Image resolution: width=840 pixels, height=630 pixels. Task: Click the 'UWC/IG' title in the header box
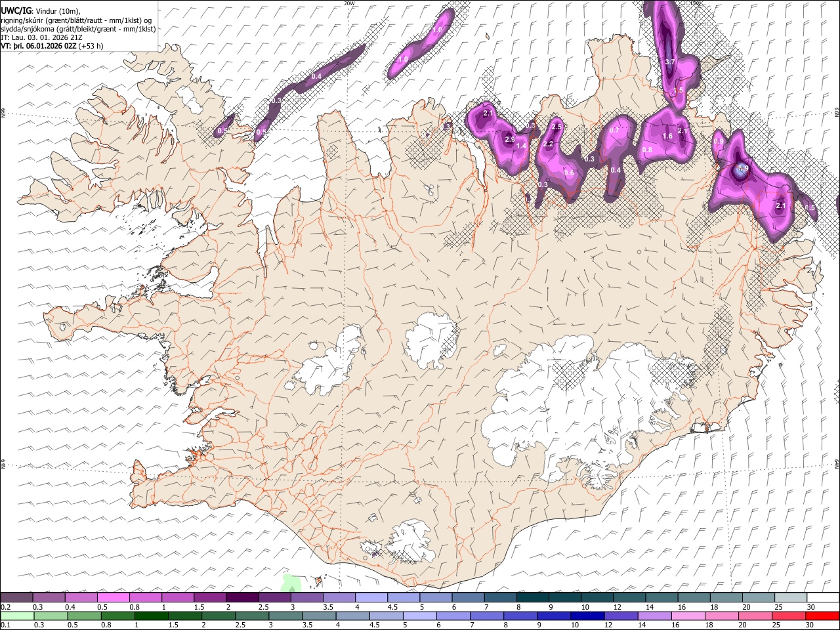[x=16, y=11]
